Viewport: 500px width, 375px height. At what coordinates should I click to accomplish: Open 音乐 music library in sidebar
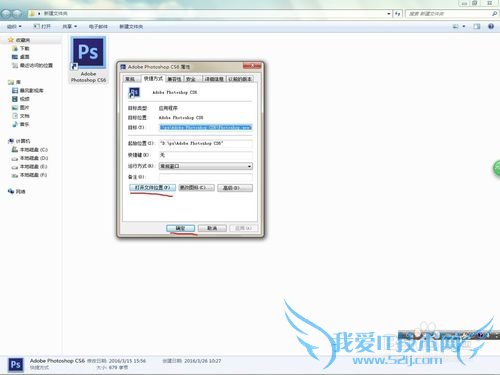21,124
